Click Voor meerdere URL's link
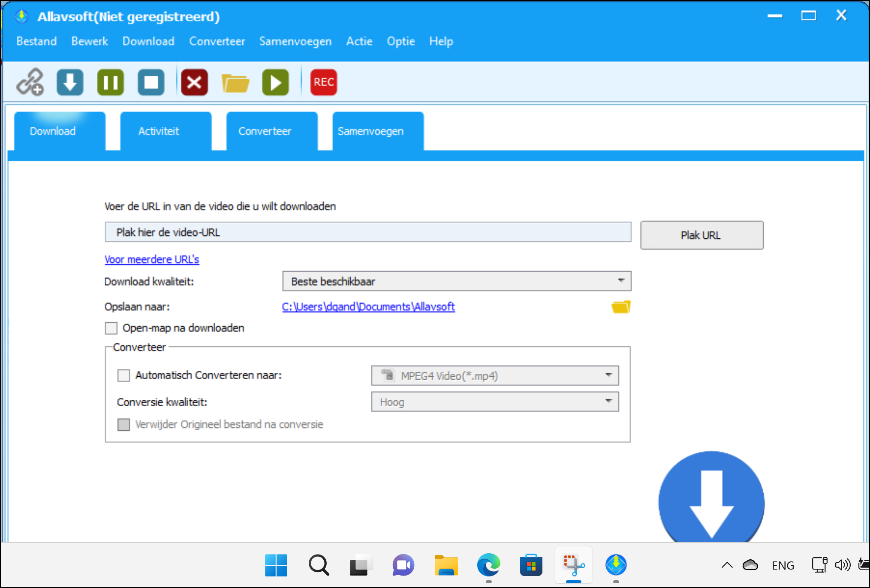The height and width of the screenshot is (588, 870). pyautogui.click(x=151, y=259)
